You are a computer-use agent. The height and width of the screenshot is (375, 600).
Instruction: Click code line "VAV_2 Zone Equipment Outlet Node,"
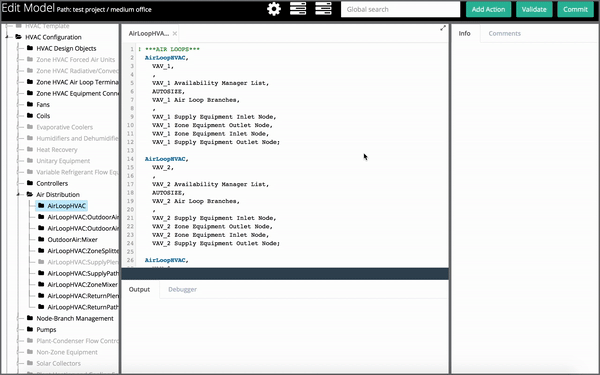212,226
